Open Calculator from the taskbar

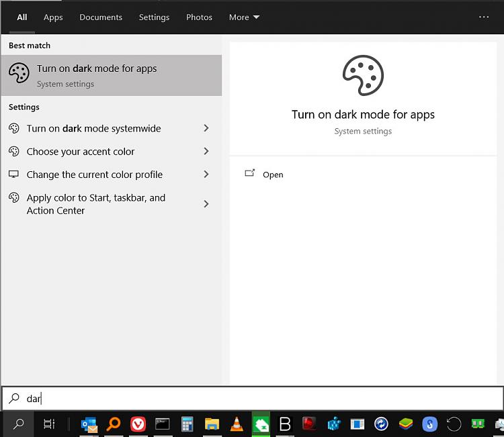pos(187,424)
